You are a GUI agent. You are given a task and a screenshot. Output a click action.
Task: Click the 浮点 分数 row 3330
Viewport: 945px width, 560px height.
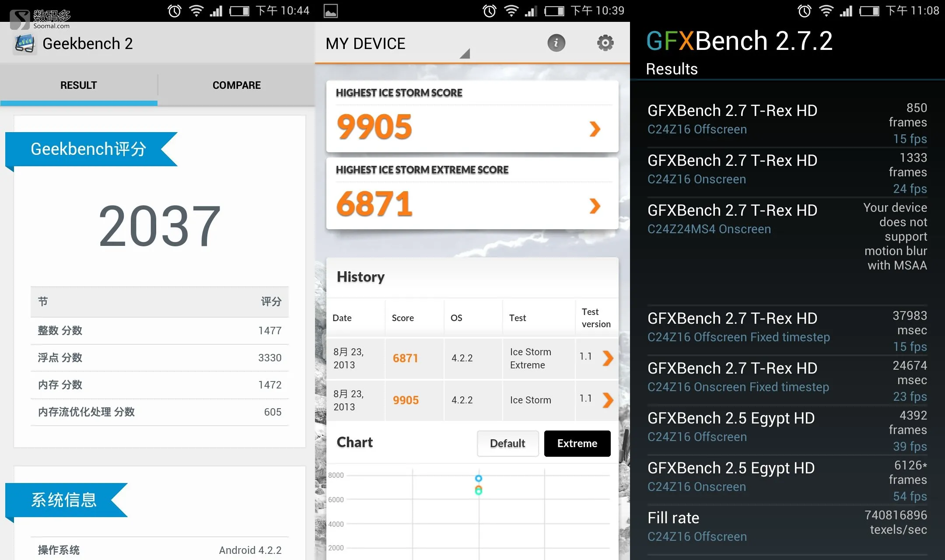pos(160,358)
